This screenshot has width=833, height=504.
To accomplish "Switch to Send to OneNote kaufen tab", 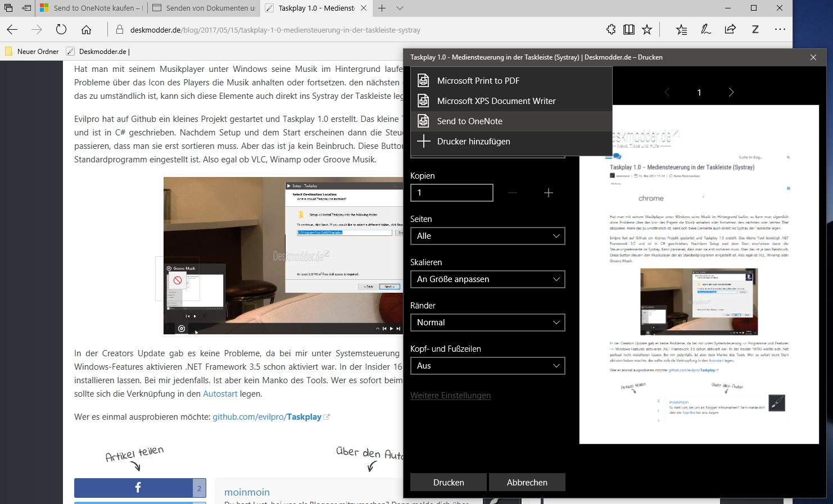I will (91, 8).
